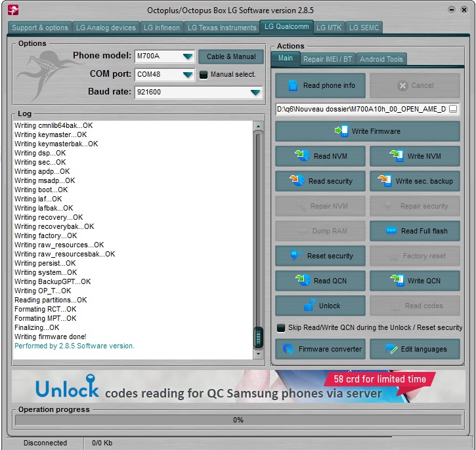Click the Read NVM green arrow icon
This screenshot has width=476, height=450.
302,155
